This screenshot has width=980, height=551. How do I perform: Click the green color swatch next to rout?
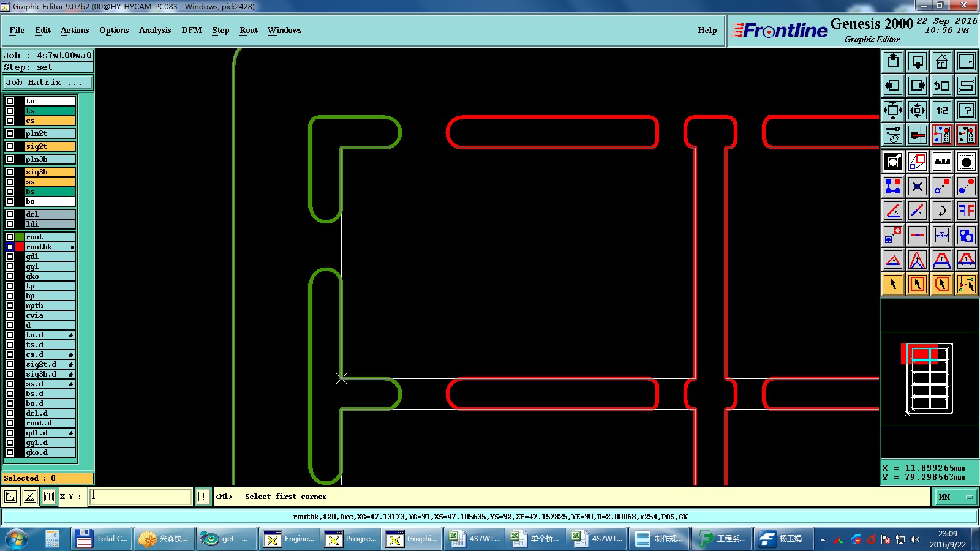point(20,237)
